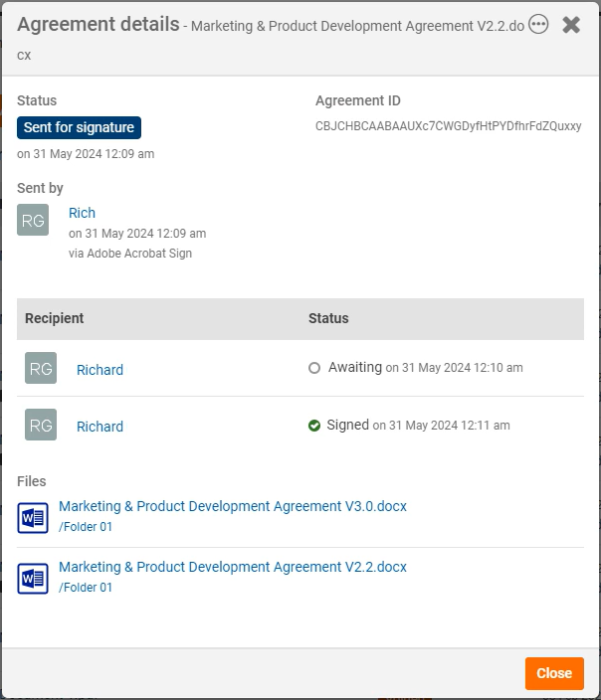Click the avatar of the Richard awaiting signature
Screen dimensions: 601x700
41,369
